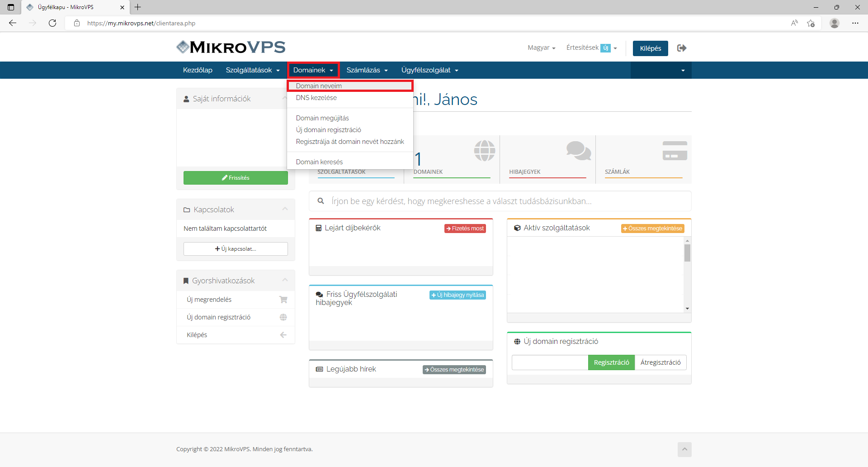Choose Új domain regisztráció in the Domainek menu
Screen dimensions: 868x467
[350, 130]
